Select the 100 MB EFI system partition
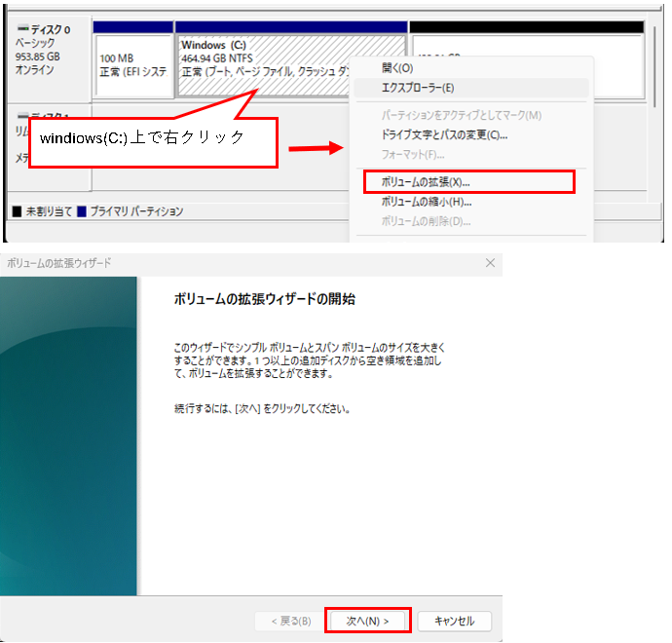This screenshot has width=672, height=643. click(133, 64)
